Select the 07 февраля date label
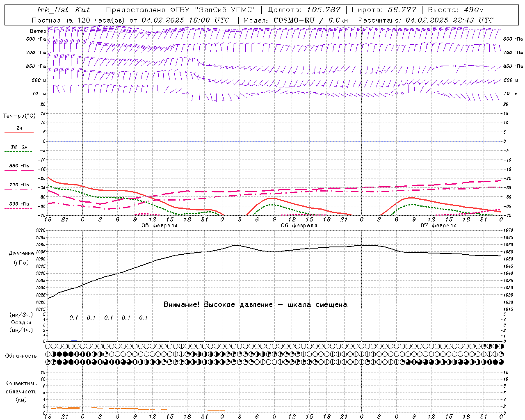 point(438,226)
